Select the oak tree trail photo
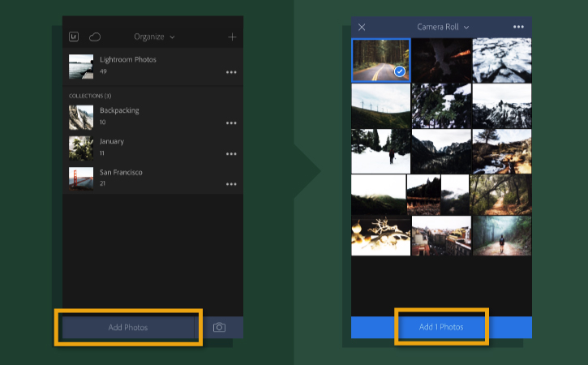 [x=500, y=195]
